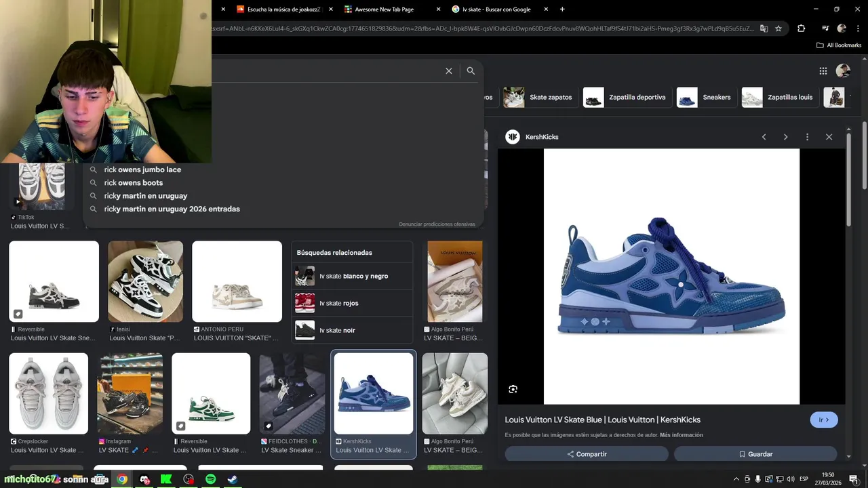Select suggestion rick owens jumbo lace
The height and width of the screenshot is (488, 868).
[142, 169]
